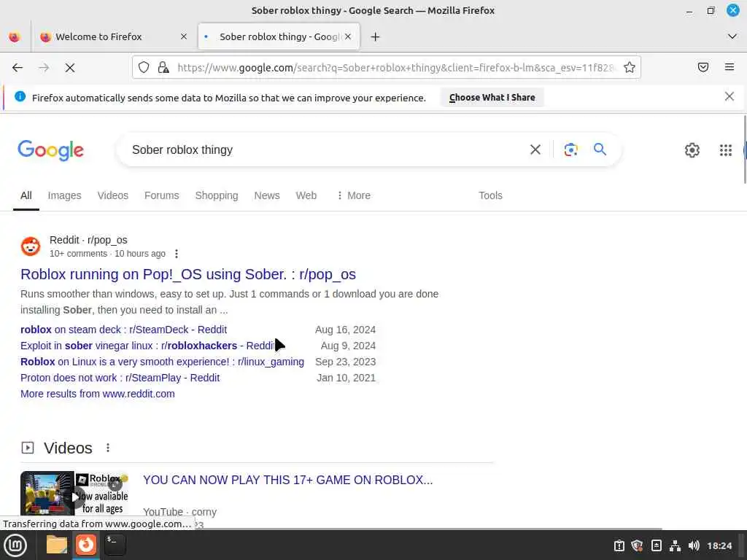This screenshot has height=560, width=747.
Task: Click the URL address bar
Action: pos(395,68)
